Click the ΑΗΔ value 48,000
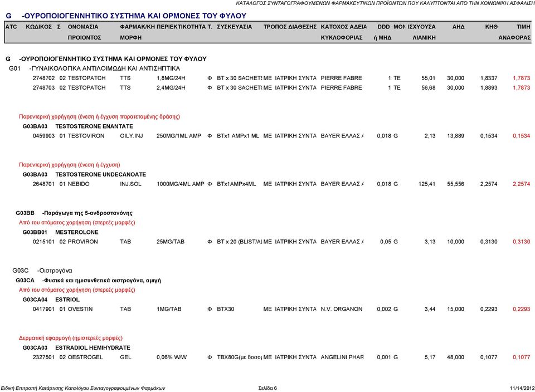 point(455,357)
